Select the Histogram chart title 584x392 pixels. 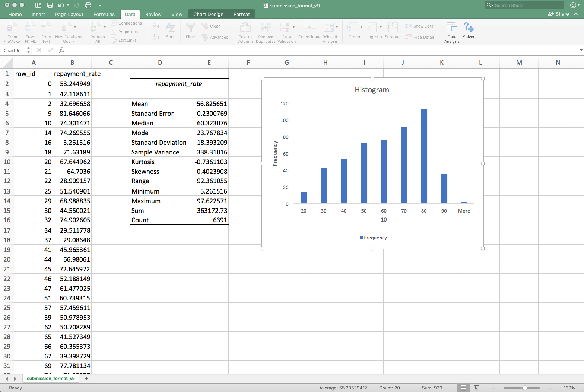pos(372,90)
